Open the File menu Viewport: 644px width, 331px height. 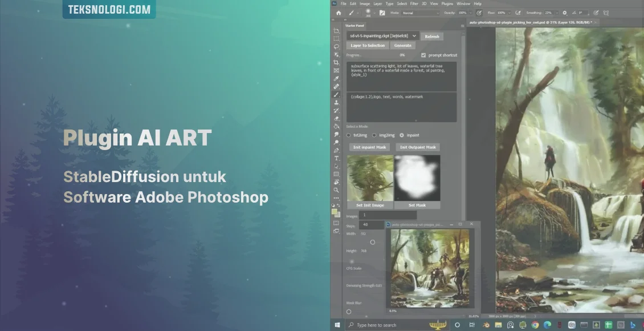pos(343,3)
